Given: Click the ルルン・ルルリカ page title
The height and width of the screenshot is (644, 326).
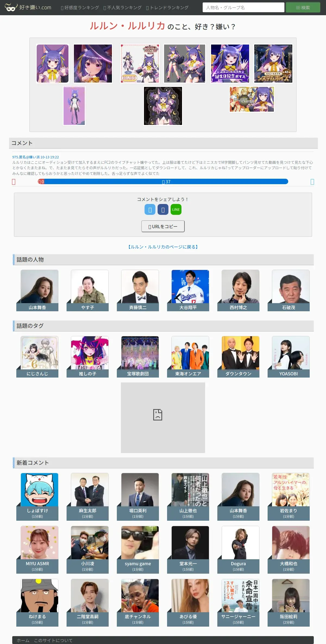Looking at the screenshot, I should [127, 26].
